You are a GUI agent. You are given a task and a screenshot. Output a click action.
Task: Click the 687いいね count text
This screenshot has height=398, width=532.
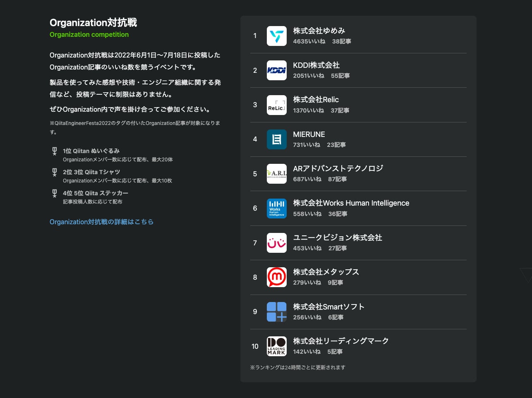pos(307,179)
